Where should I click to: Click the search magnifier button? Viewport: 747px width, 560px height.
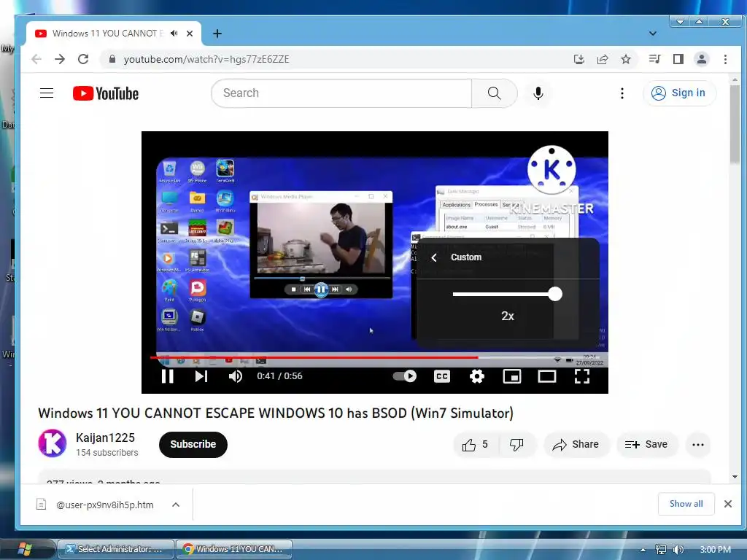coord(495,93)
